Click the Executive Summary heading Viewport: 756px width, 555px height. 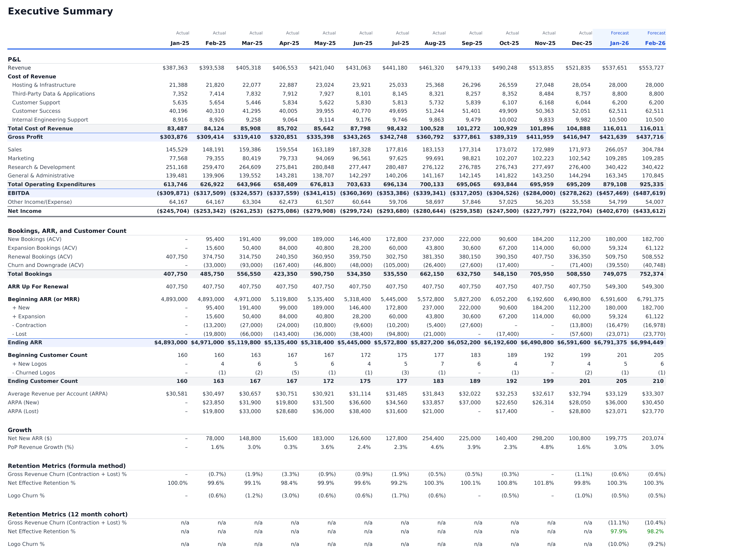[60, 11]
